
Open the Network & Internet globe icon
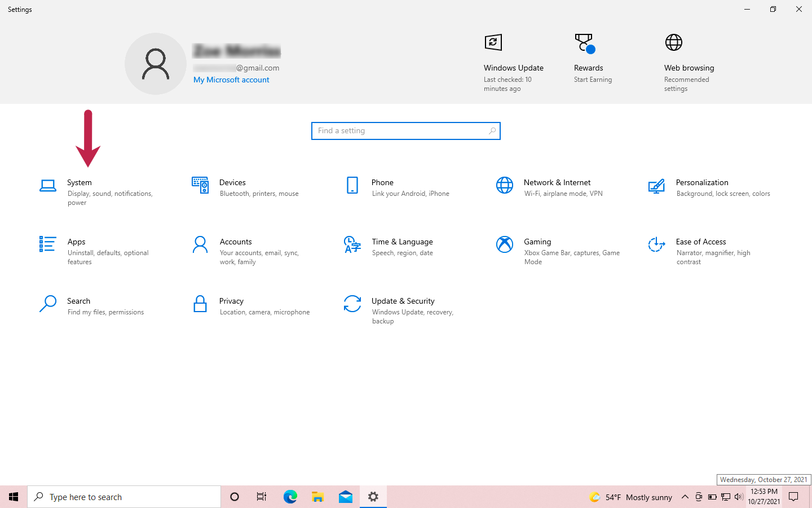tap(505, 185)
